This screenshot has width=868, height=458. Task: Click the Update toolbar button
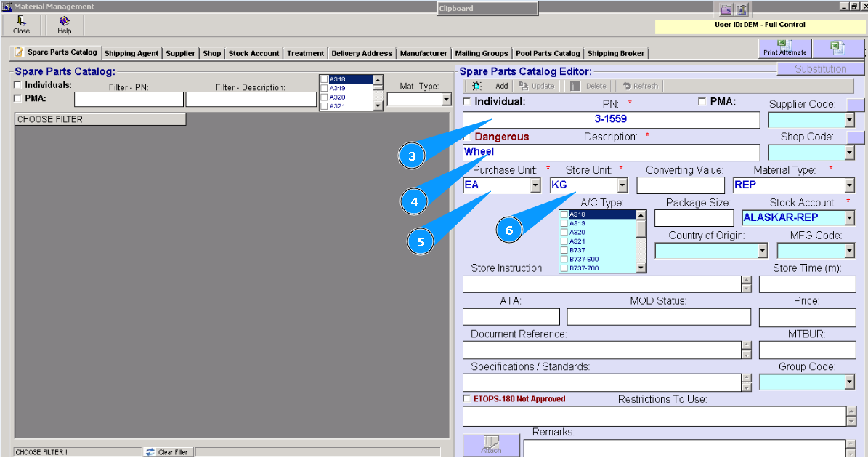536,86
